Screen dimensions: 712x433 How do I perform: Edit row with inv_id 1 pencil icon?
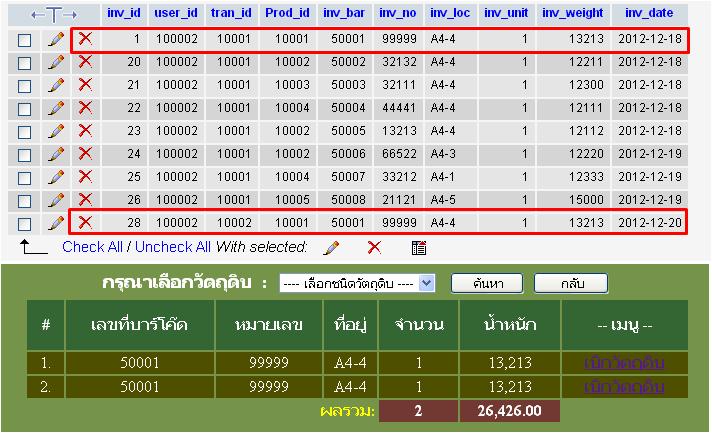(x=56, y=39)
